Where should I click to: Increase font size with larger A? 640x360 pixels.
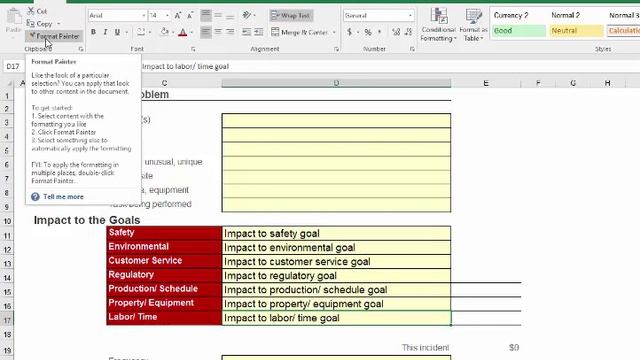[178, 16]
